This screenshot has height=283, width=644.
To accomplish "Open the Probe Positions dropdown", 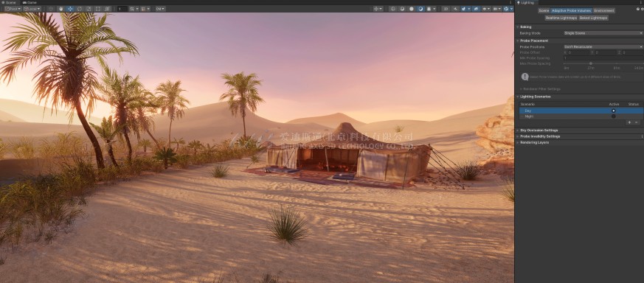I will pyautogui.click(x=603, y=46).
